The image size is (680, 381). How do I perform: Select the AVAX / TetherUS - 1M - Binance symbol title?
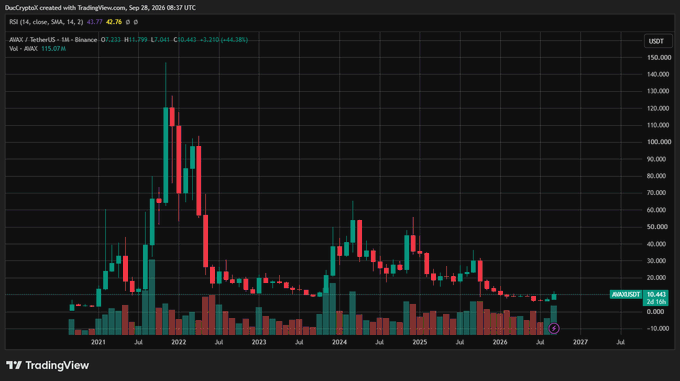(53, 40)
